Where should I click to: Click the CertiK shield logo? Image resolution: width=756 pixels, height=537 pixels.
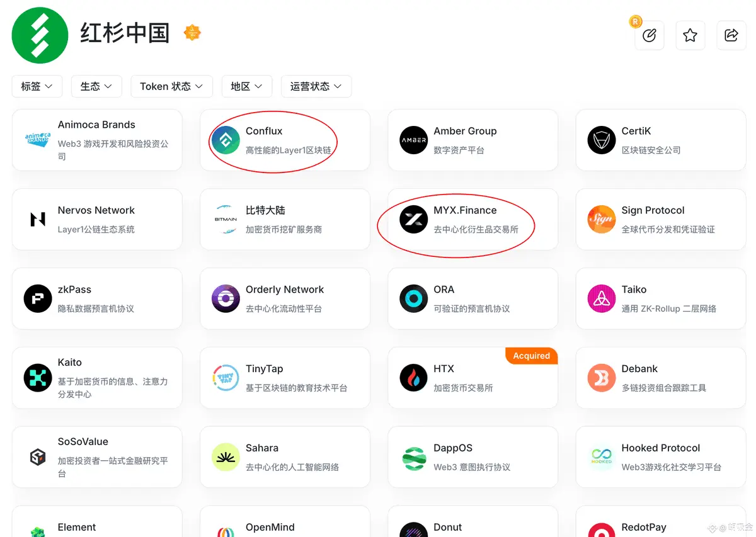tap(602, 140)
